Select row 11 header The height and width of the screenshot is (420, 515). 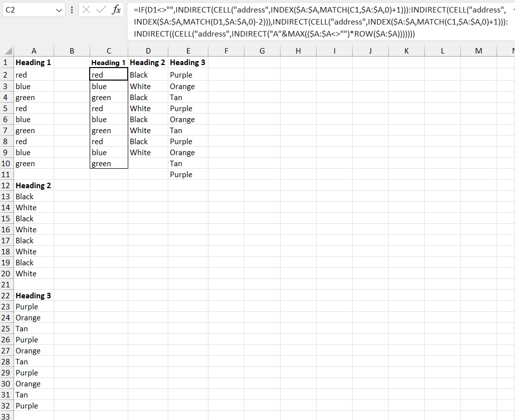point(7,174)
